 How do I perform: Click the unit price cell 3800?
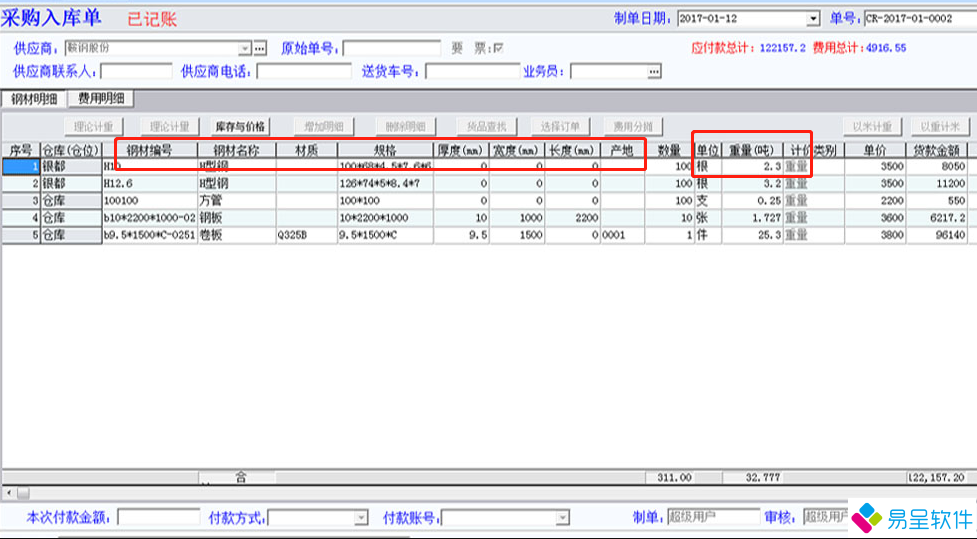coord(875,235)
